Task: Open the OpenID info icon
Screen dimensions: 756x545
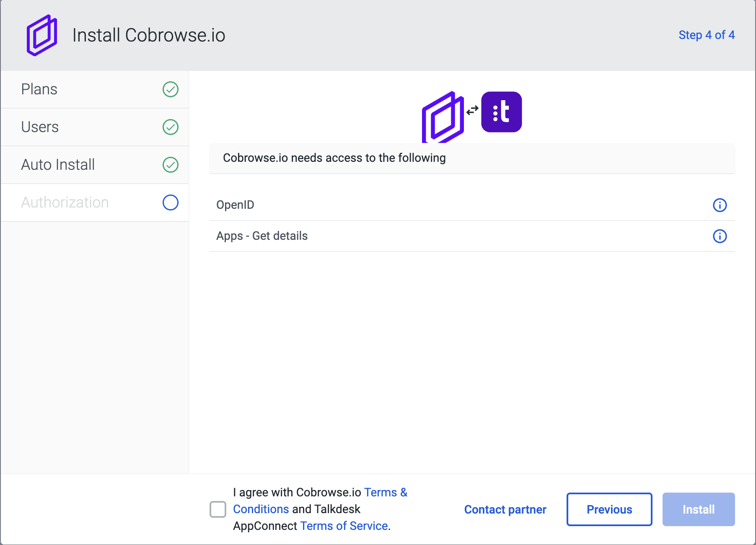Action: (x=720, y=205)
